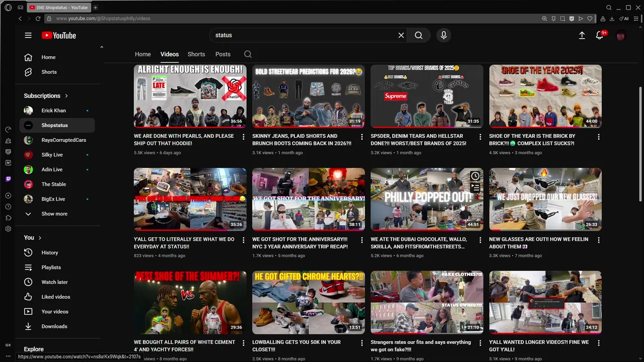Viewport: 644px width, 362px height.
Task: Play the BEST SHOE OF THE SUMMER thumbnail
Action: click(190, 303)
